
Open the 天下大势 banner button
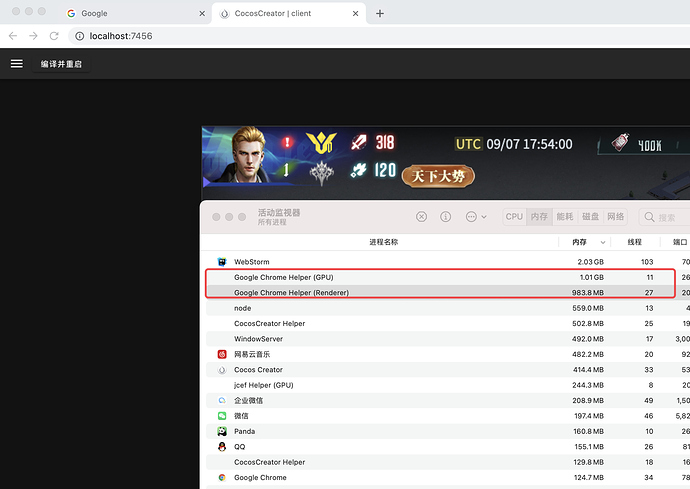click(438, 176)
